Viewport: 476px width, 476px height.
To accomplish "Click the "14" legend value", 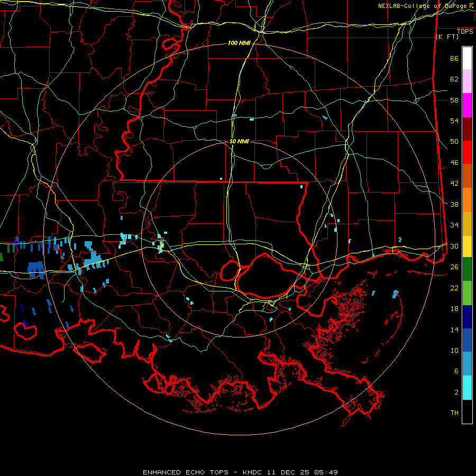I will pos(454,329).
